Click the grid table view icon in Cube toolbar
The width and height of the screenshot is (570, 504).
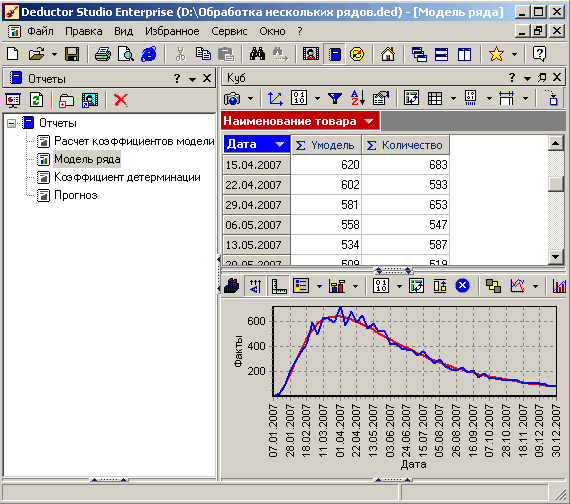pos(435,98)
